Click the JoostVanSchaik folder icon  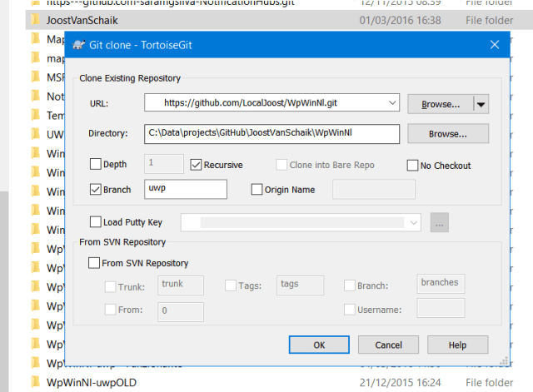click(x=34, y=17)
